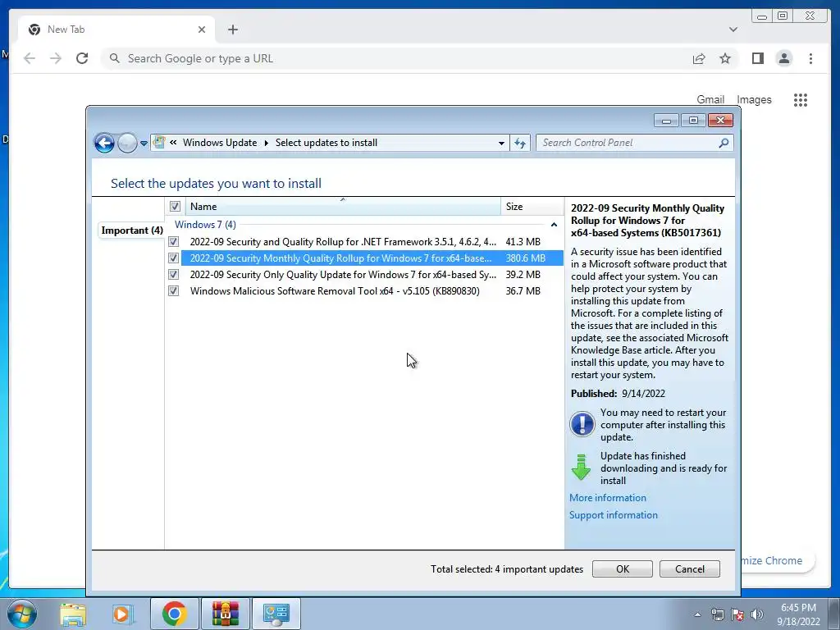This screenshot has width=840, height=630.
Task: Open Gmail link in Chrome
Action: pyautogui.click(x=710, y=99)
